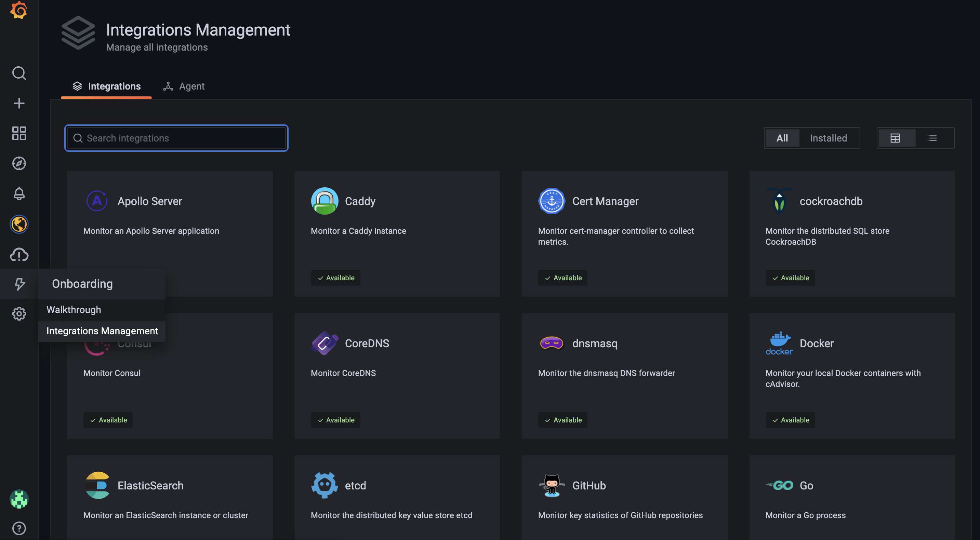Switch to the Installed tab
The image size is (980, 540).
pyautogui.click(x=828, y=138)
